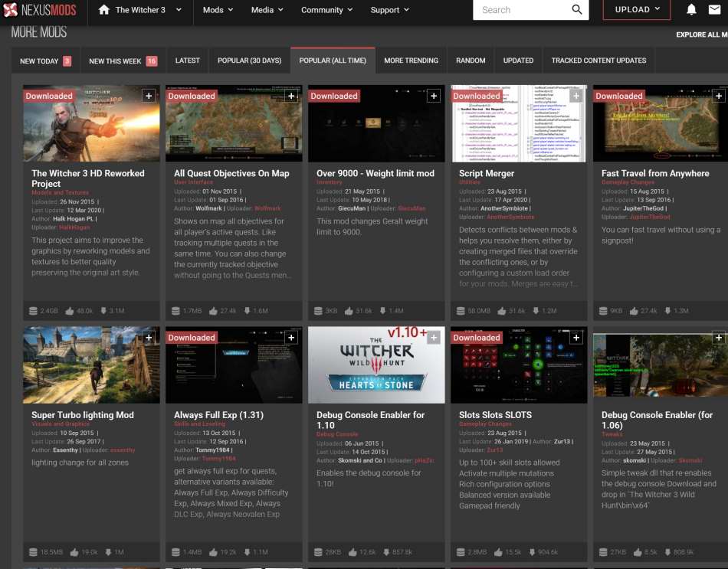Open the Slots Slots SLOTS mod title
This screenshot has width=728, height=569.
click(x=495, y=415)
